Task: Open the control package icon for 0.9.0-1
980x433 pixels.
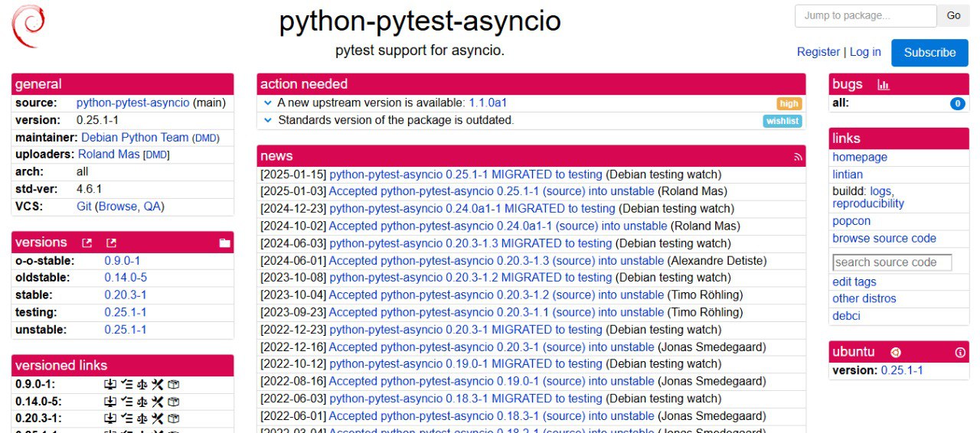Action: click(174, 384)
